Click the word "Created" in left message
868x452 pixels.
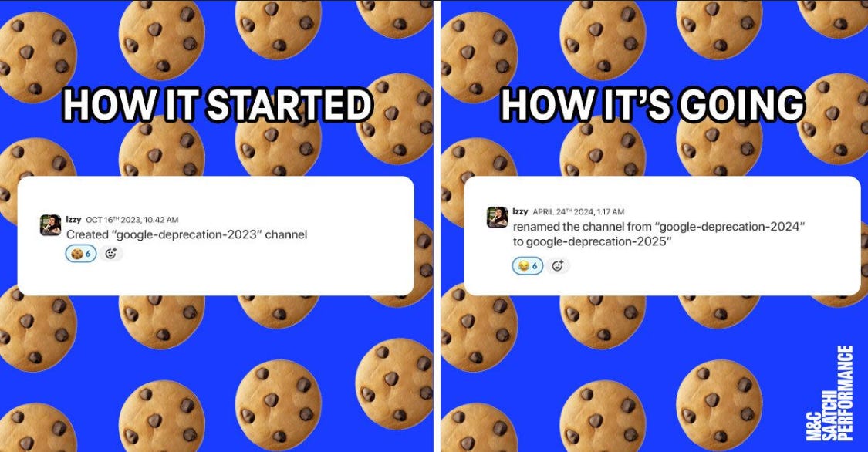tap(87, 234)
